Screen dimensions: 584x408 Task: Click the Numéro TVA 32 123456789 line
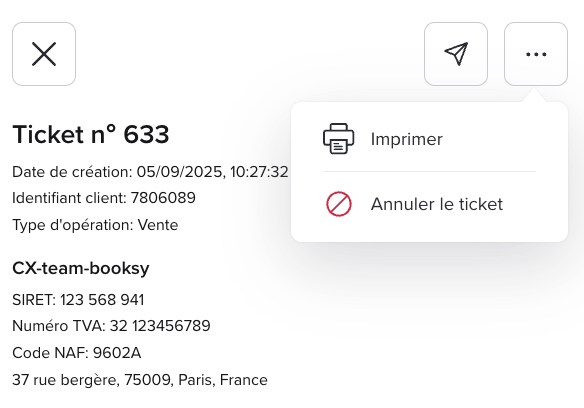tap(111, 326)
